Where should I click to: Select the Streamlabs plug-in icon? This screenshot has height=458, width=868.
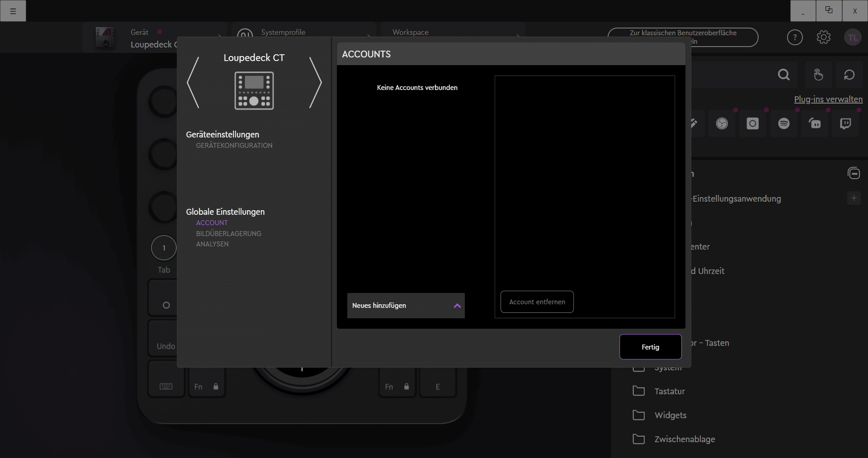tap(815, 123)
